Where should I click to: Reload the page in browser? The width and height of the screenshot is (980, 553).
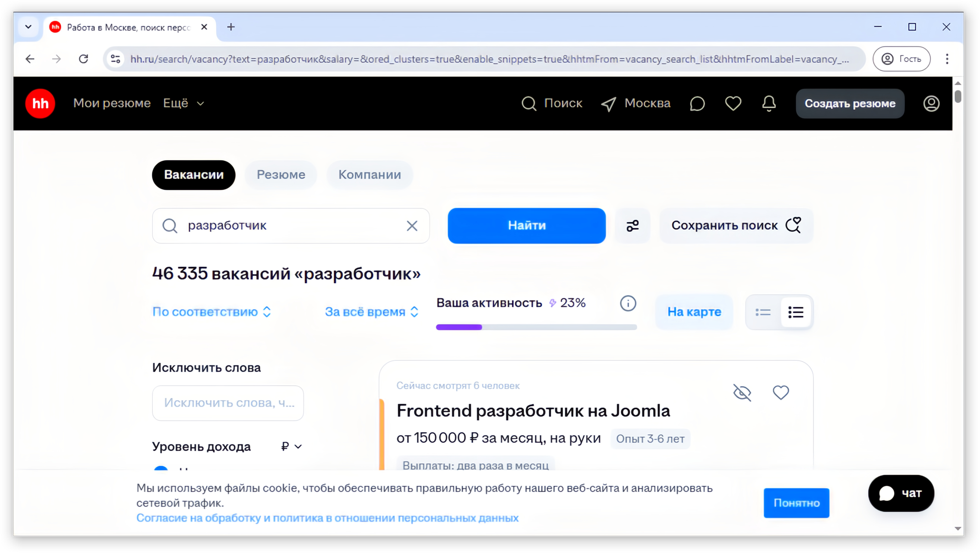click(83, 59)
